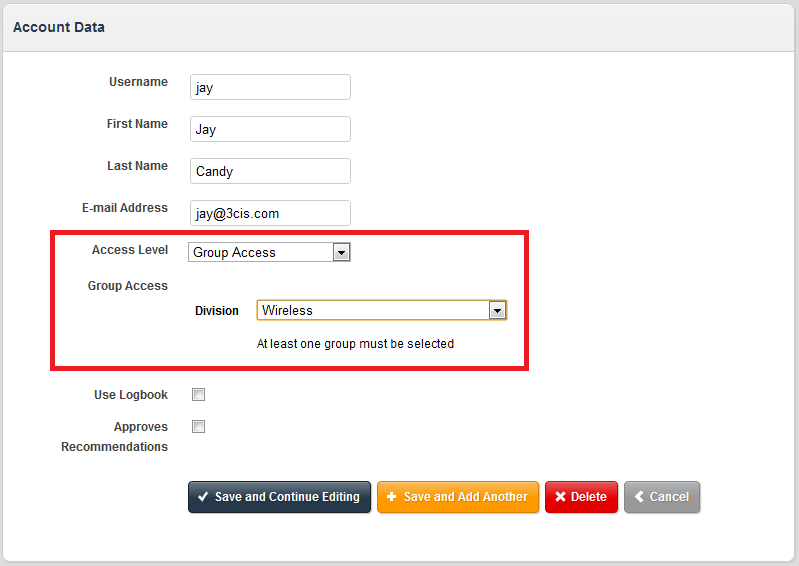The width and height of the screenshot is (799, 566).
Task: Click the arrow on the Access Level combo box
Action: [x=342, y=252]
